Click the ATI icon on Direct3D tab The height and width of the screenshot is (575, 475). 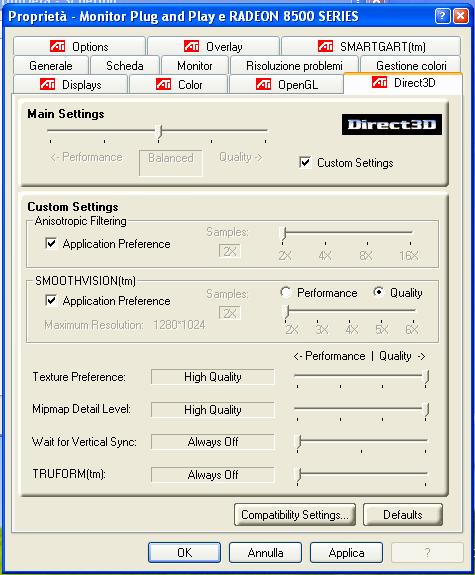[x=379, y=83]
